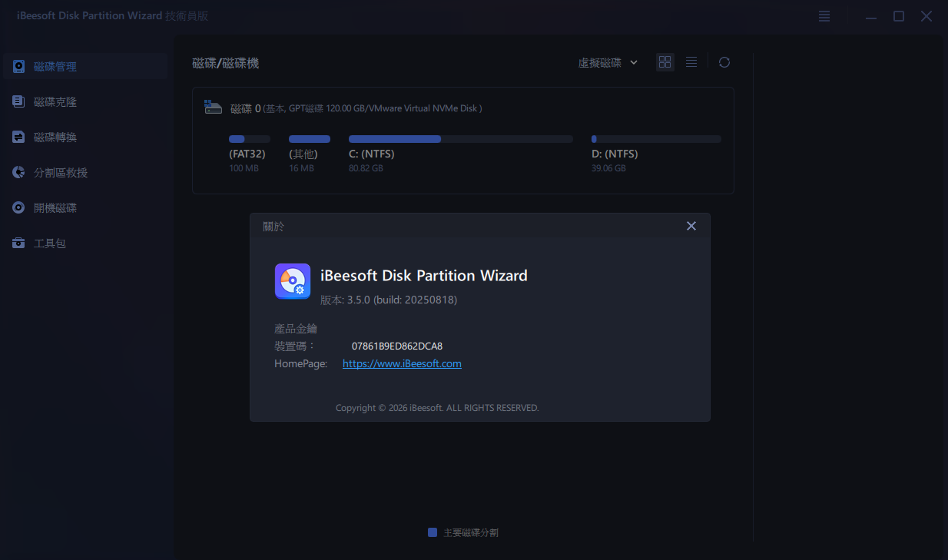The height and width of the screenshot is (560, 948).
Task: Select the 100 MB FAT32 partition
Action: tap(246, 154)
